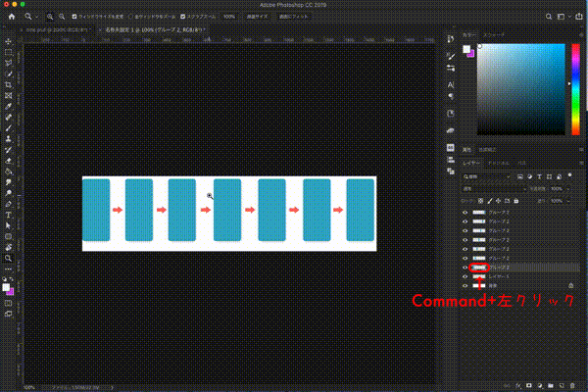Viewport: 588px width, 392px height.
Task: Select the Rectangular Marquee tool
Action: coord(9,52)
